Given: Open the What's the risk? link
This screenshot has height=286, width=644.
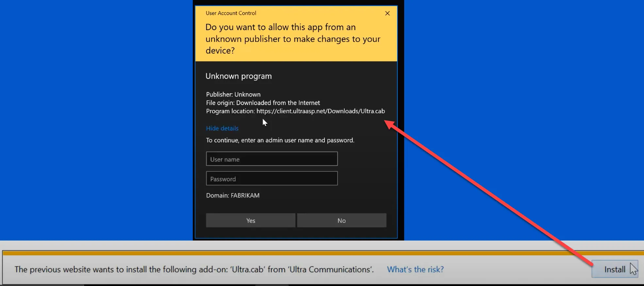Looking at the screenshot, I should [x=415, y=269].
